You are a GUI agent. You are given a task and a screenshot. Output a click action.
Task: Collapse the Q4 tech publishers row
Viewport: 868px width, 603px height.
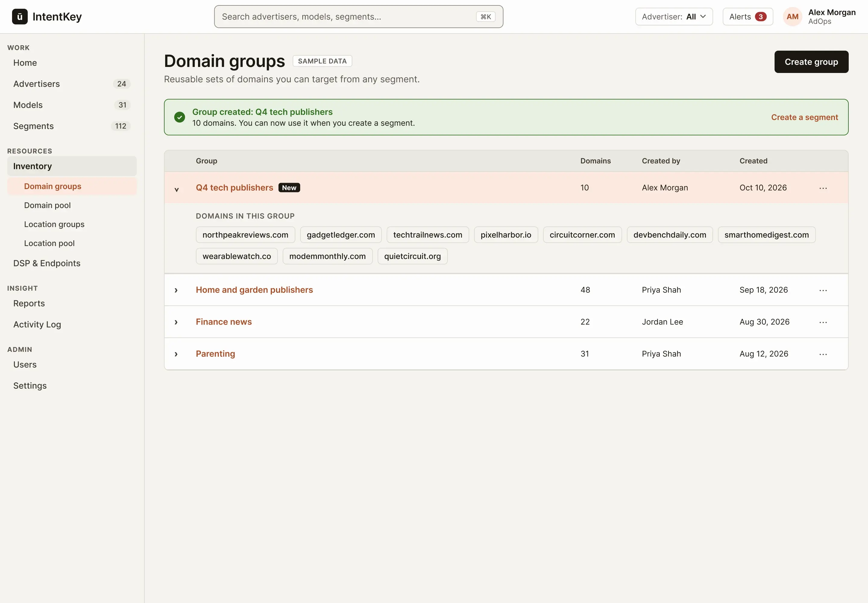[176, 189]
